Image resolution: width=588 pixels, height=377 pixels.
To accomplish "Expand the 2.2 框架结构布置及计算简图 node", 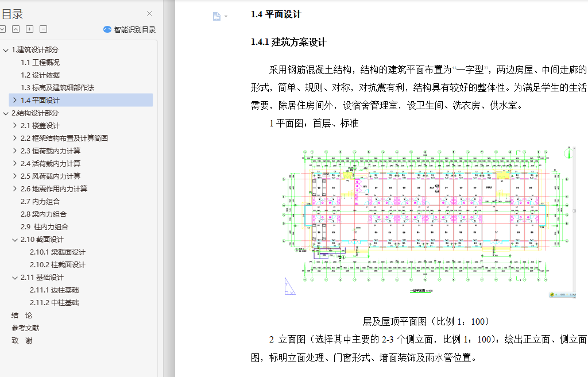I will (14, 138).
